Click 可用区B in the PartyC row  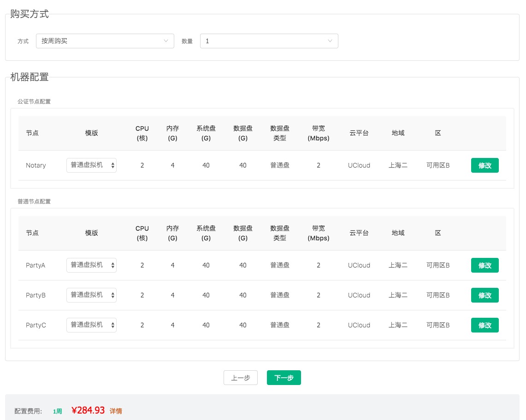438,325
